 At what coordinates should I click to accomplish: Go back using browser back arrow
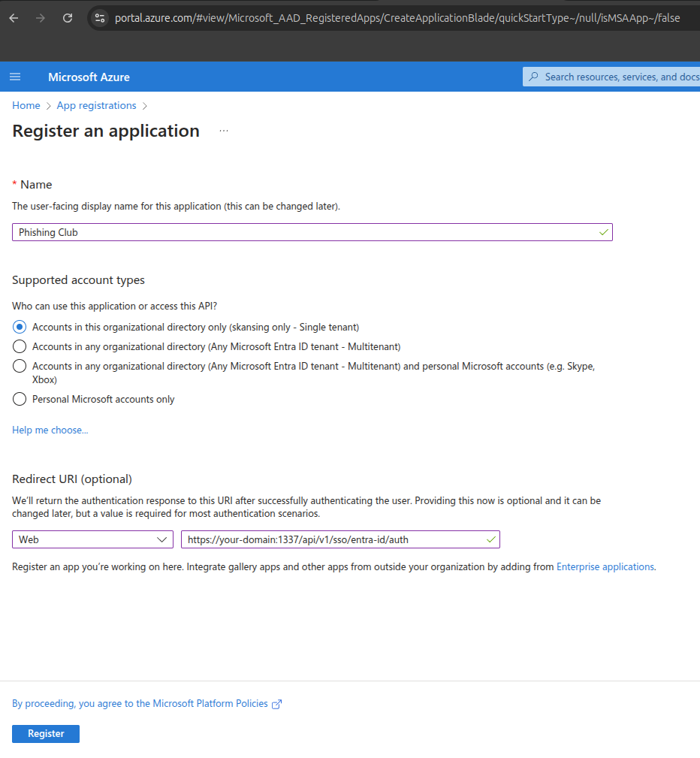pos(14,18)
